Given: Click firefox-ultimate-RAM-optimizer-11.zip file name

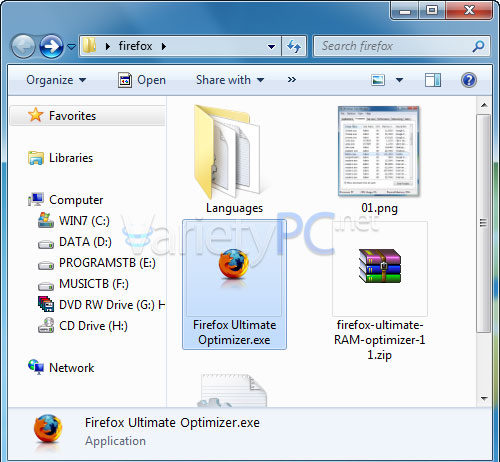Looking at the screenshot, I should point(380,340).
